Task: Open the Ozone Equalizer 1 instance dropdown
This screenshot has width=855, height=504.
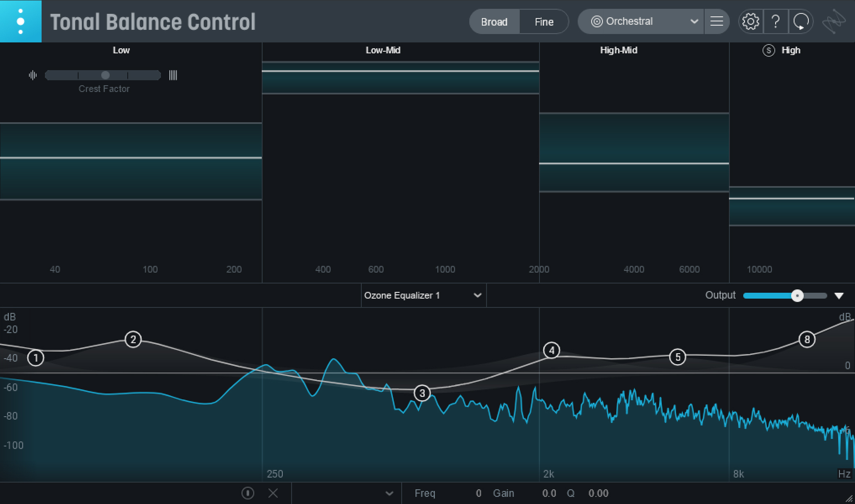Action: click(x=423, y=295)
